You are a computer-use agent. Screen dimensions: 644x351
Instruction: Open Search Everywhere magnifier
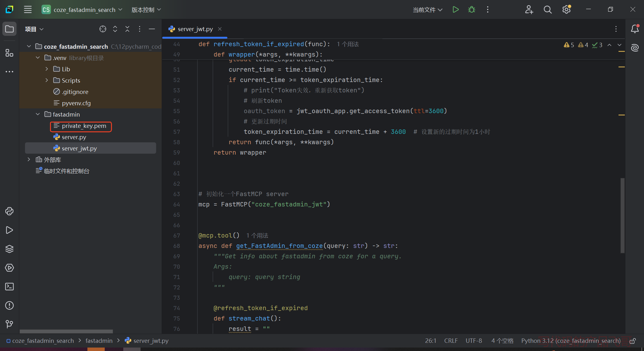coord(548,9)
